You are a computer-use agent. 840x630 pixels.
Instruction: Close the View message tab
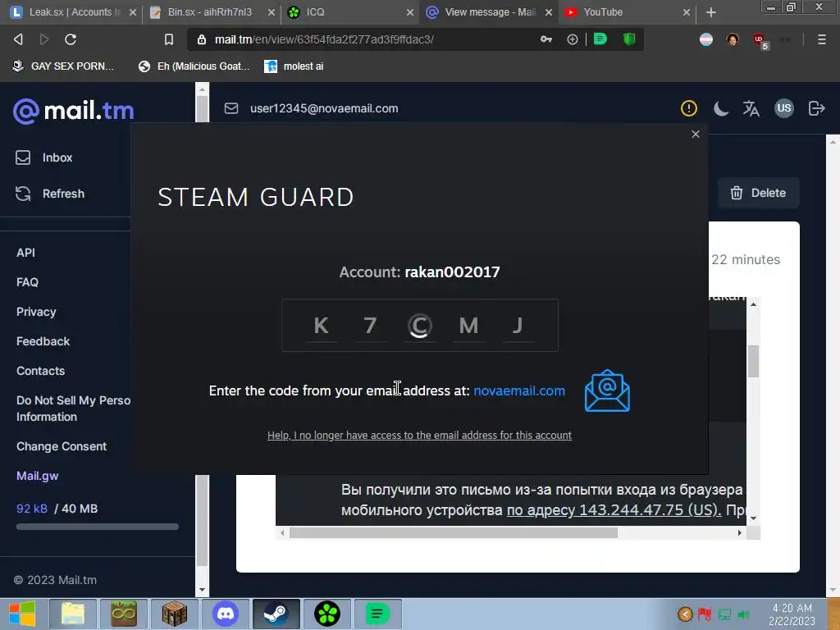pos(549,12)
